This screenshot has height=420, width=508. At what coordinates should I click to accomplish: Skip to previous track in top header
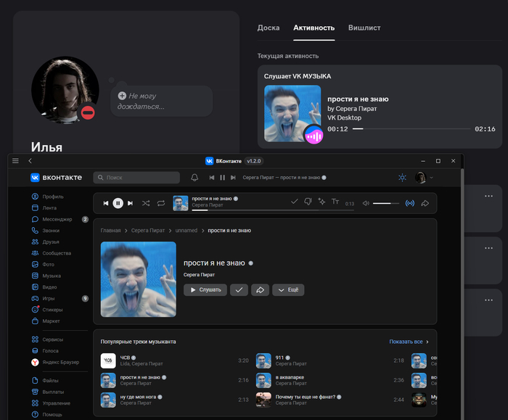(x=212, y=178)
